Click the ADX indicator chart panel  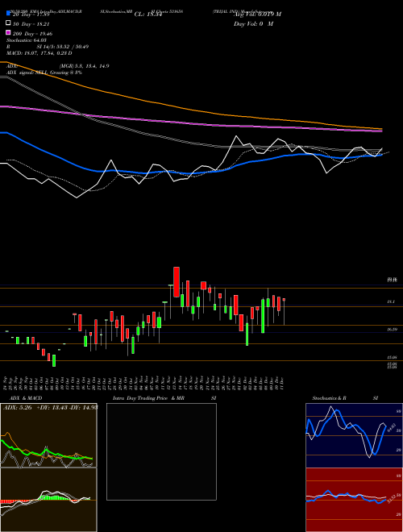pyautogui.click(x=48, y=435)
